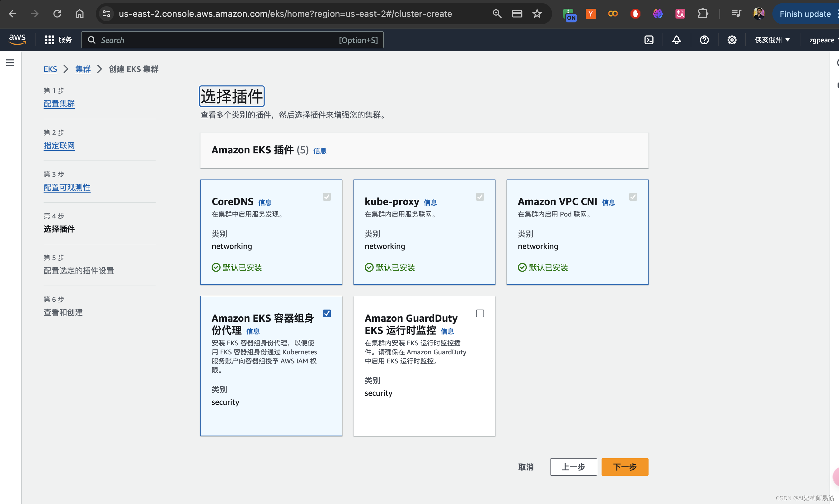Click the 默认已安装 status under Amazon VPC CNI
Image resolution: width=839 pixels, height=504 pixels.
point(543,268)
